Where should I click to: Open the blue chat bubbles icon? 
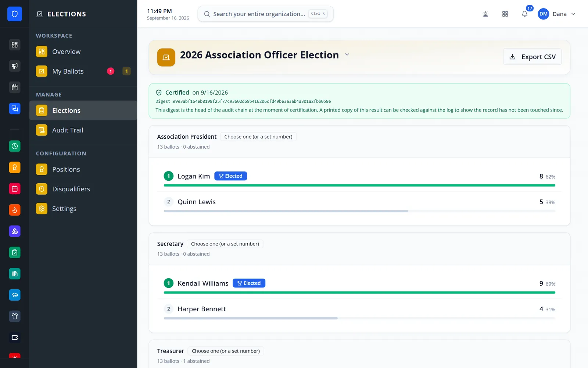click(x=15, y=109)
